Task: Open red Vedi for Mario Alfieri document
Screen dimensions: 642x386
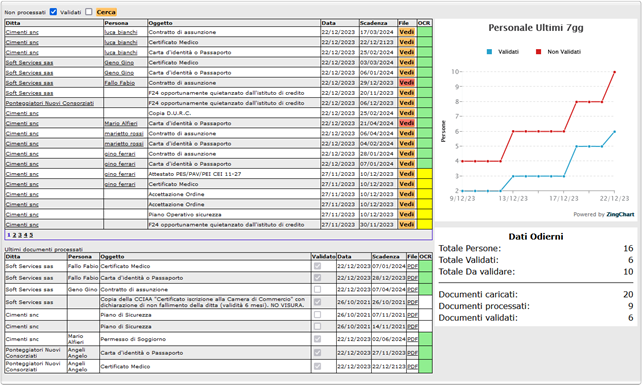Action: pos(407,123)
